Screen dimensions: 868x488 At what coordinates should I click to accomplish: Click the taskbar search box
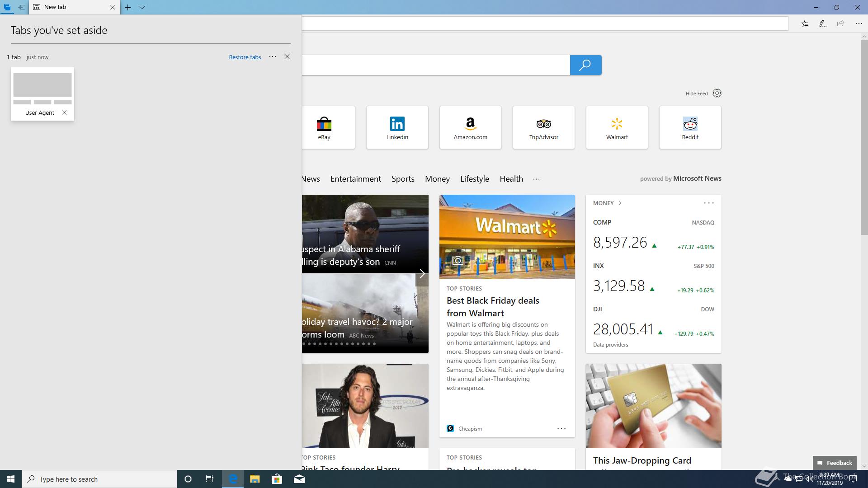99,479
